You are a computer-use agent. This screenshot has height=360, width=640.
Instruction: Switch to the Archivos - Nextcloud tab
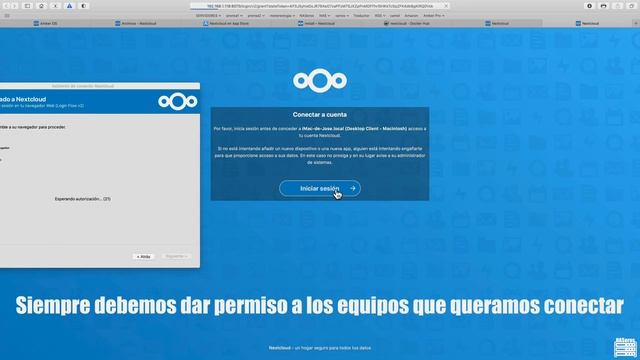(x=136, y=24)
